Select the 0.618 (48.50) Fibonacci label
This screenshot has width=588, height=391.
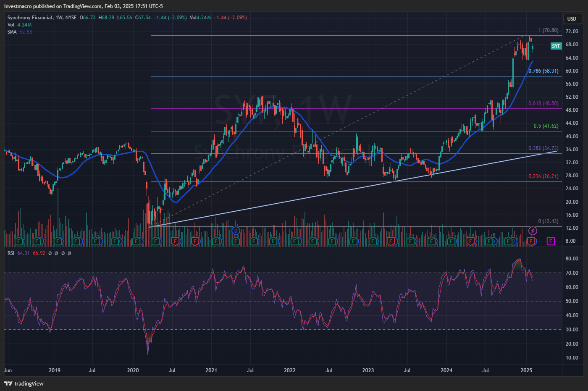pos(543,103)
